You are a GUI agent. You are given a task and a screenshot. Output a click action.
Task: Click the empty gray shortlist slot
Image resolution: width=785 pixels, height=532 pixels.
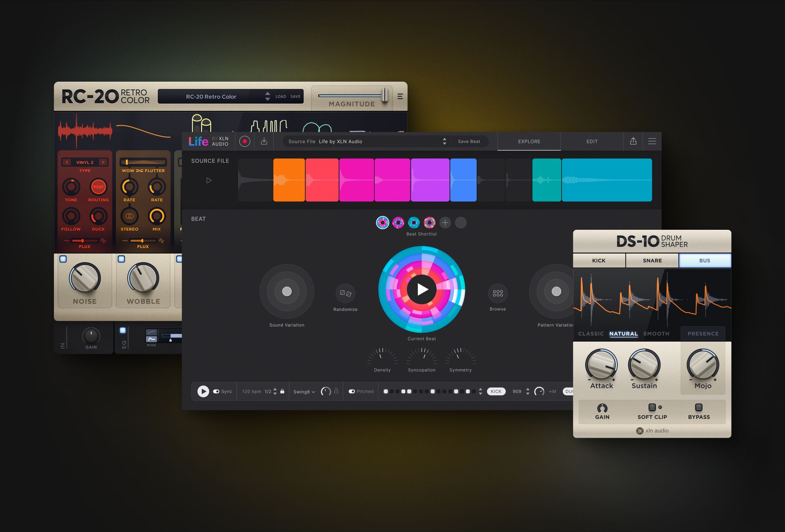[x=460, y=222]
